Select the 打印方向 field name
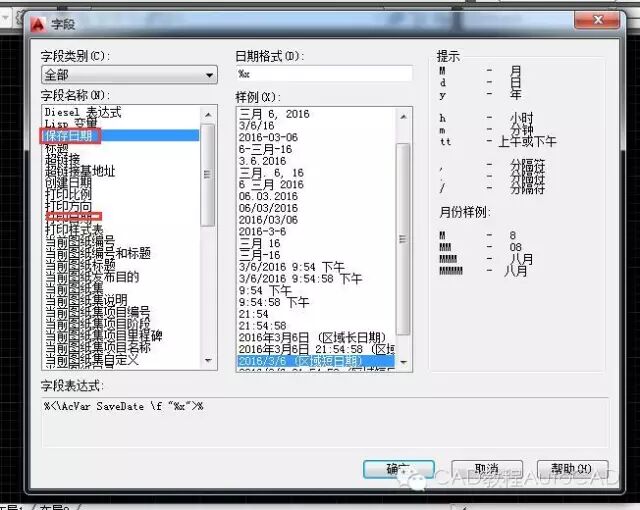The height and width of the screenshot is (510, 640). point(68,206)
